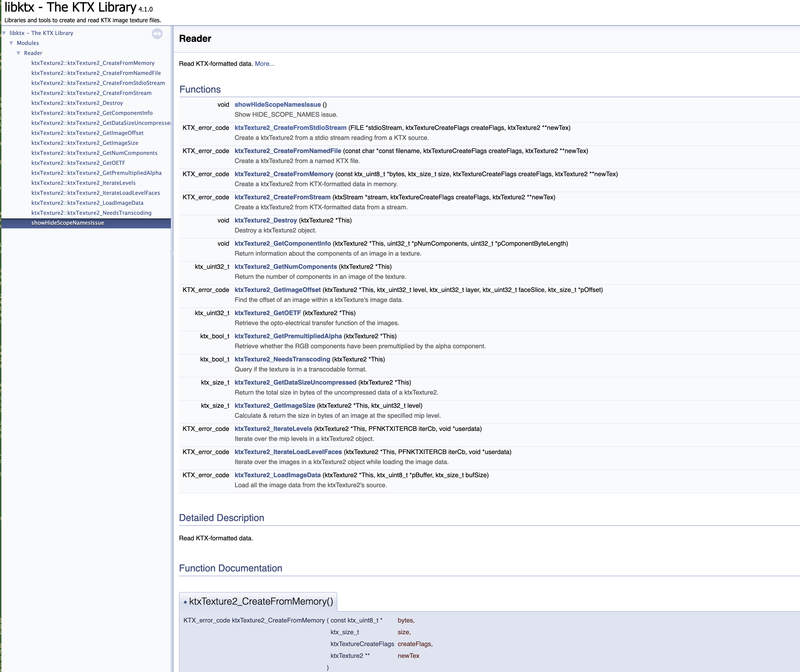
Task: Click the sync navigation tree icon
Action: point(157,34)
